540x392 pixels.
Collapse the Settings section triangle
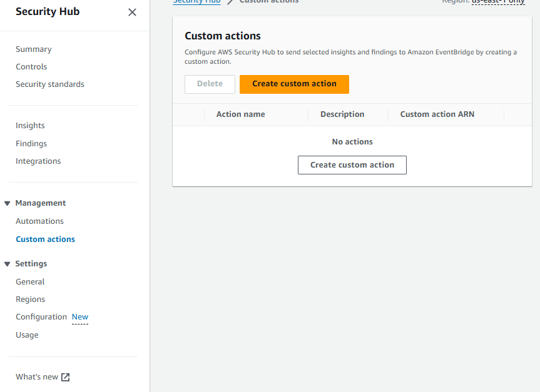click(x=8, y=264)
